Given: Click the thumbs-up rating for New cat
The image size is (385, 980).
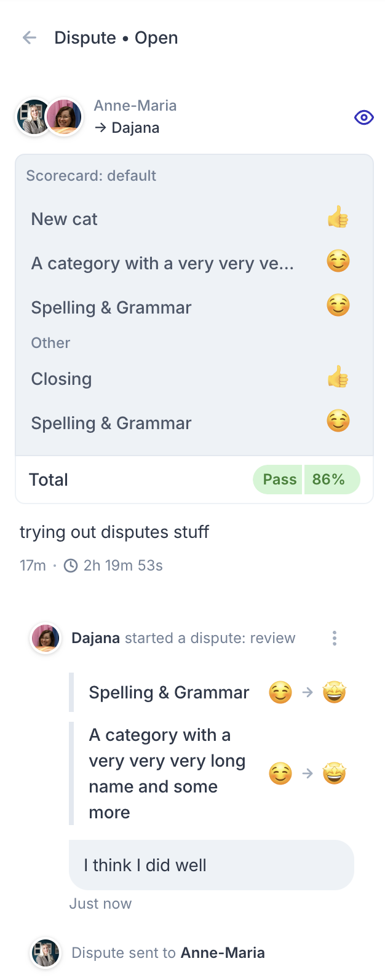Looking at the screenshot, I should 338,218.
